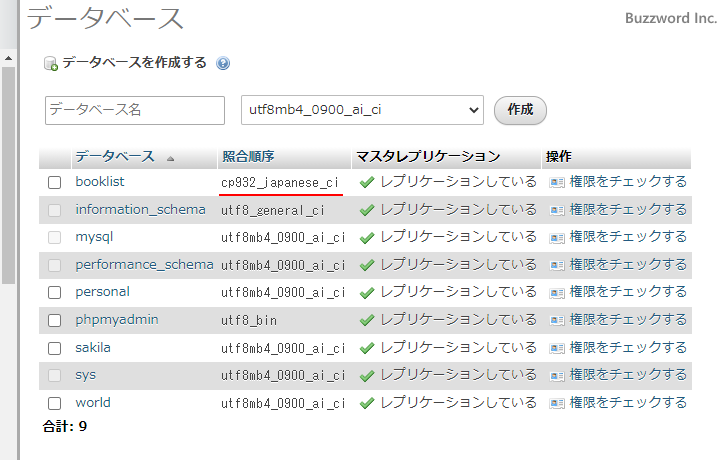Click the cp932_japanese_ci collation text

pos(280,182)
